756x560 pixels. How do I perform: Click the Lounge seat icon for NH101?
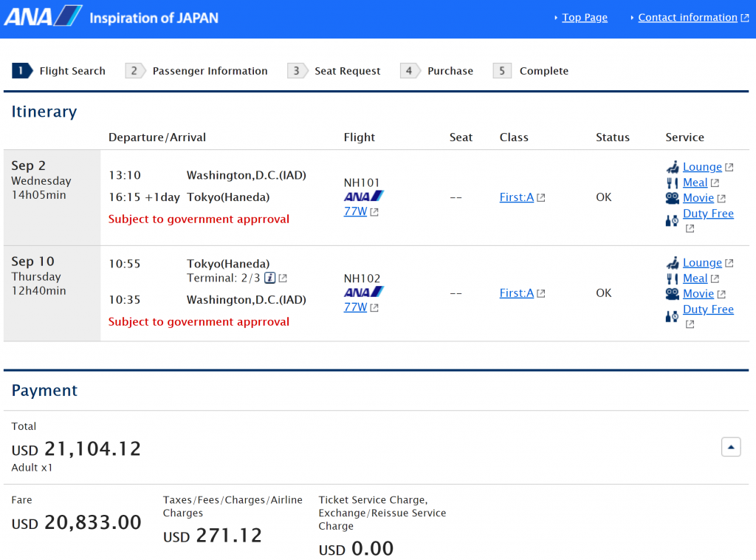coord(673,167)
